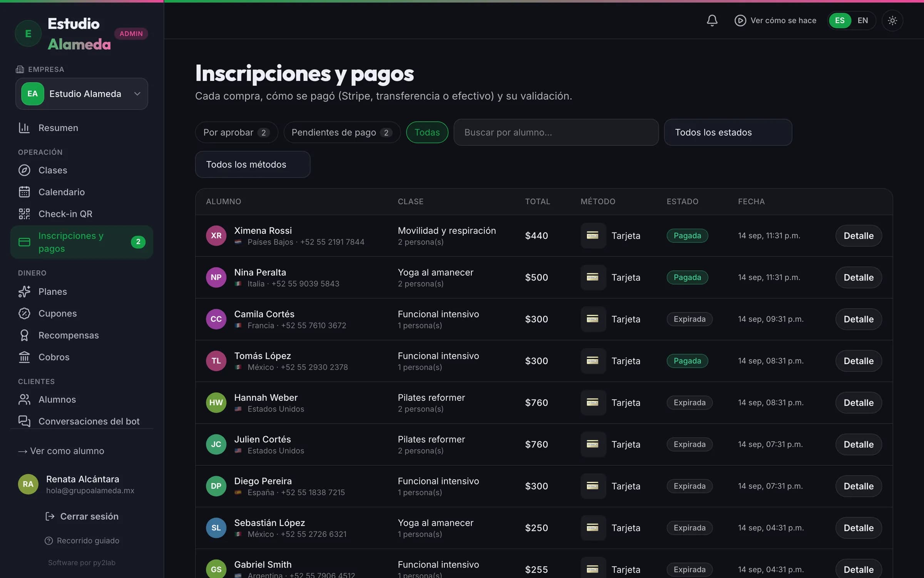Switch language to EN

(862, 20)
